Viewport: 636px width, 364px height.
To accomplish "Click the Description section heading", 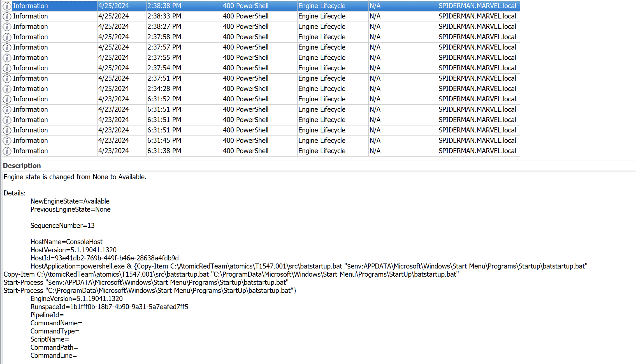I will 22,166.
